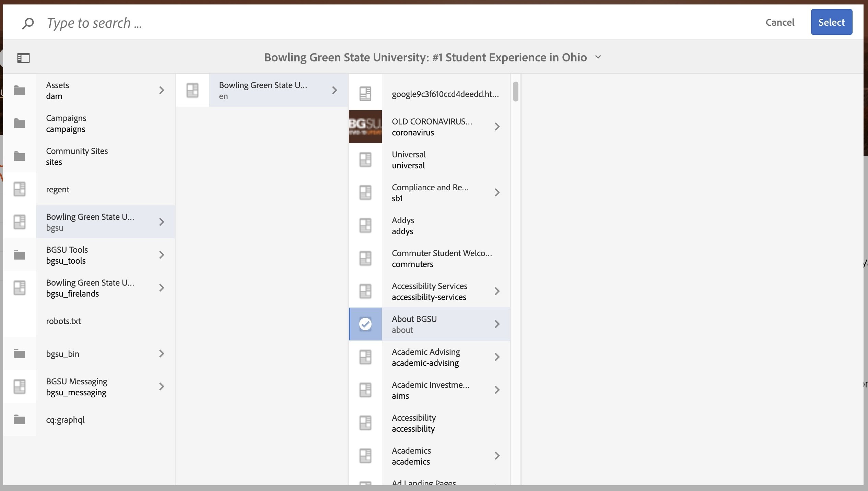Click the Academic Advising page icon
This screenshot has height=491, width=868.
365,357
